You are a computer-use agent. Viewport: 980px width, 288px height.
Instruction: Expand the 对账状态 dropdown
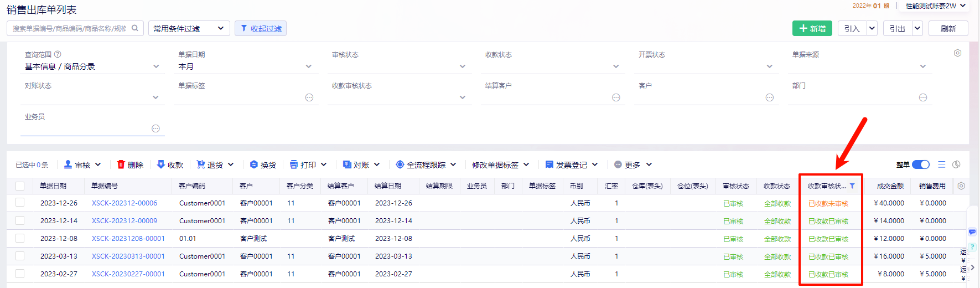[156, 97]
